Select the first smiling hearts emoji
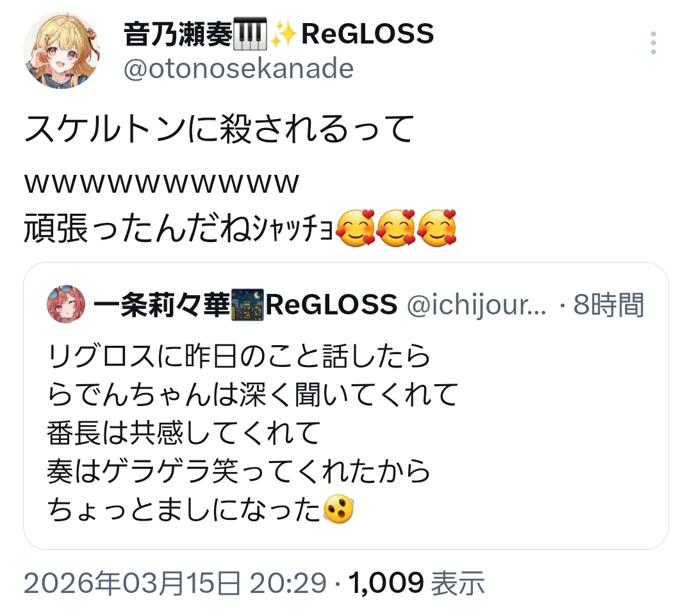The width and height of the screenshot is (692, 616). point(355,228)
